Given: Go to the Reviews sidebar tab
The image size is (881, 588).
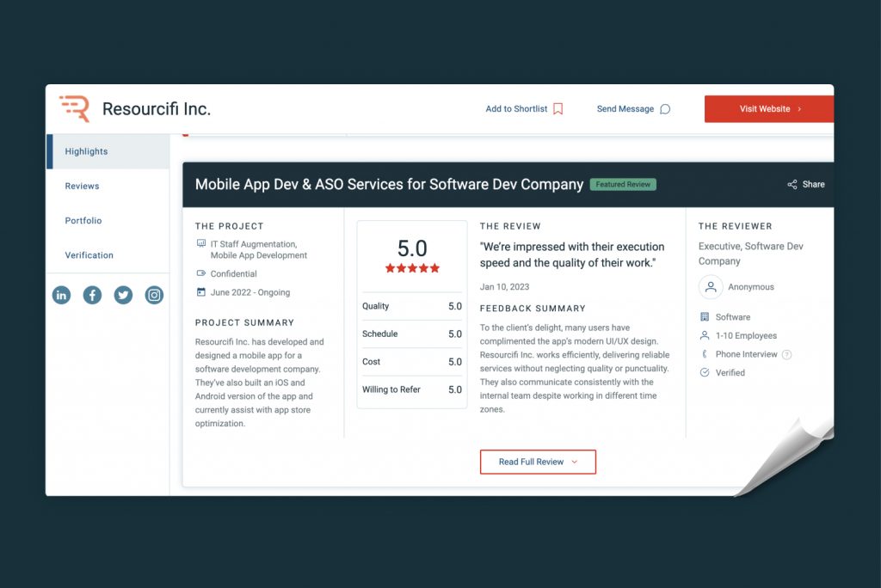Looking at the screenshot, I should pyautogui.click(x=82, y=187).
